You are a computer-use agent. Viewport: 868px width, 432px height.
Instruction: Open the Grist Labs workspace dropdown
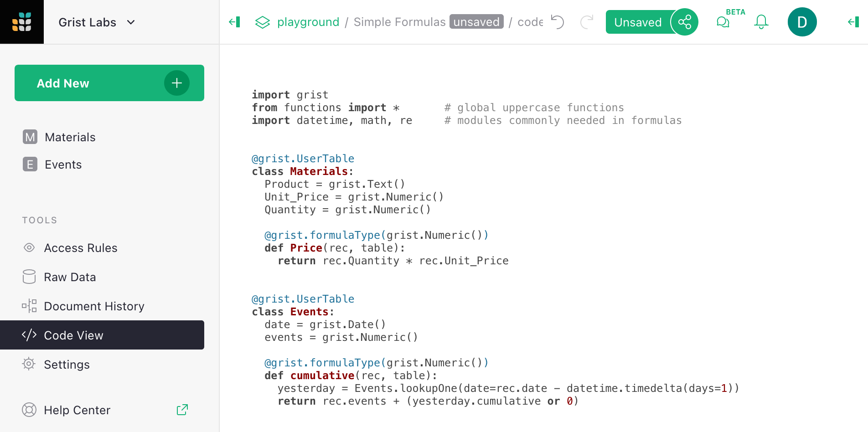coord(96,21)
